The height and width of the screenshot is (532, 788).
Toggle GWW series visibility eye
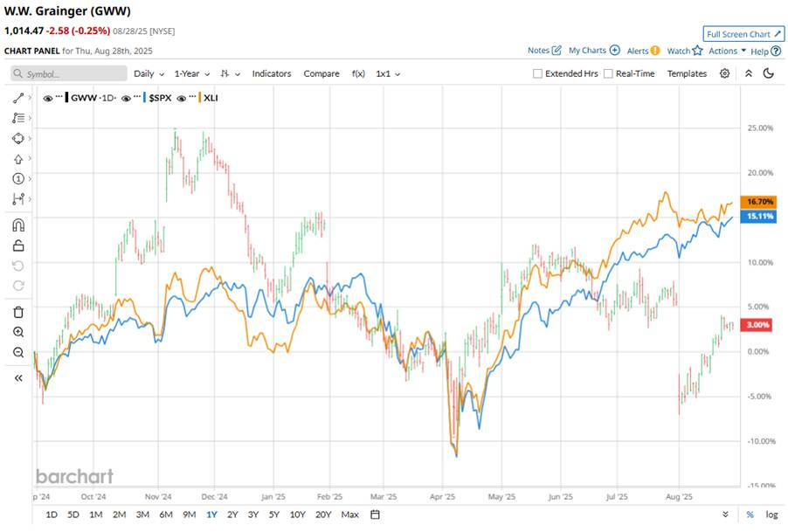pos(48,99)
